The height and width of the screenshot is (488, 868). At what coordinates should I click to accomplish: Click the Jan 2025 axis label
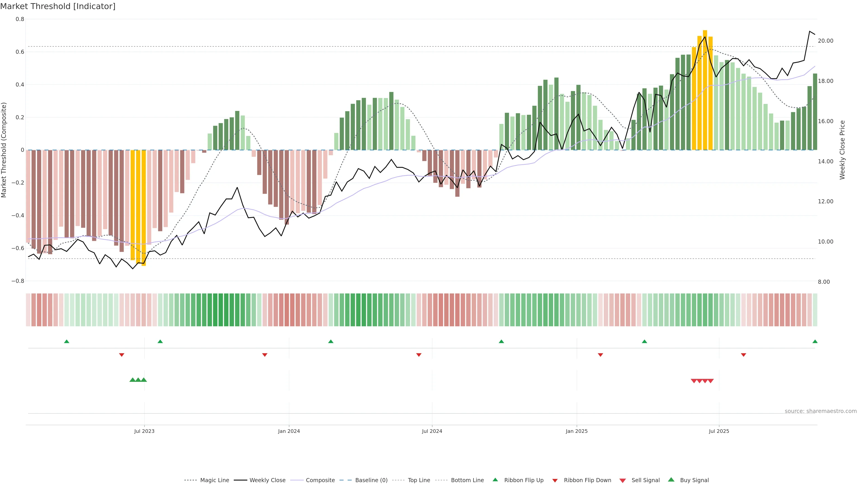[577, 431]
